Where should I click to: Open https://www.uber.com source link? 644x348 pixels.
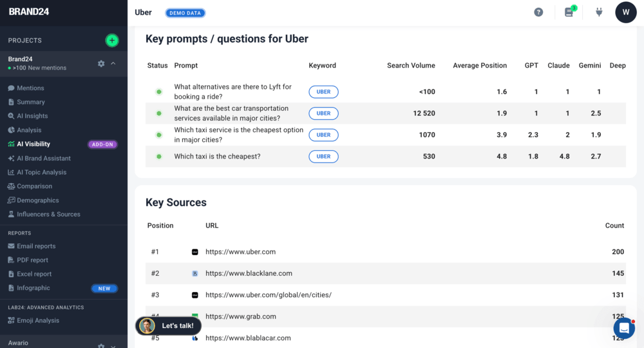coord(241,252)
